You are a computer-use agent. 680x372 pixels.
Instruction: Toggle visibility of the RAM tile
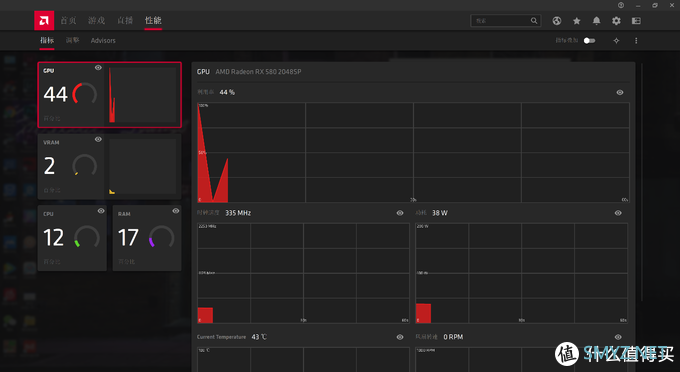(176, 211)
